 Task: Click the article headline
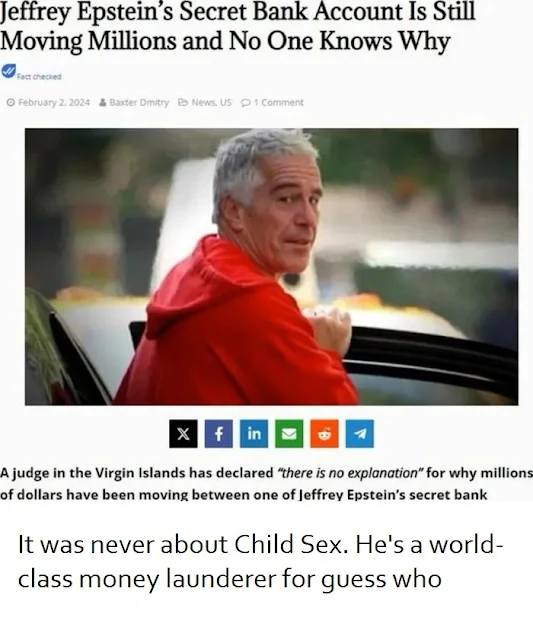238,26
